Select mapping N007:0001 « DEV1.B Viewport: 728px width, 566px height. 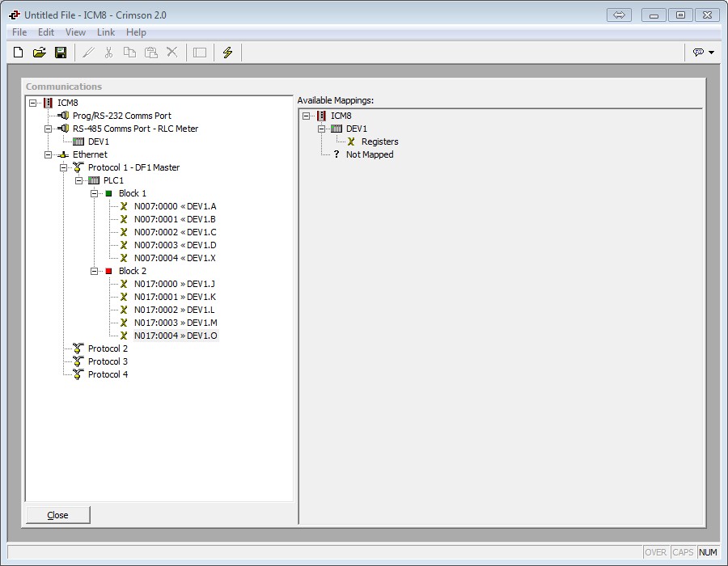pos(175,219)
